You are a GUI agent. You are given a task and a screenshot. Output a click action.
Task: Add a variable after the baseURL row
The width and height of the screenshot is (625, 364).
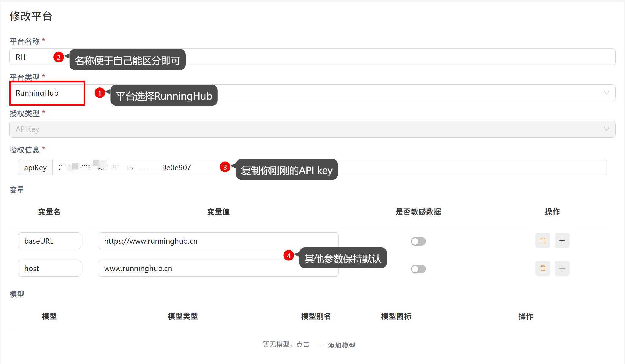562,241
